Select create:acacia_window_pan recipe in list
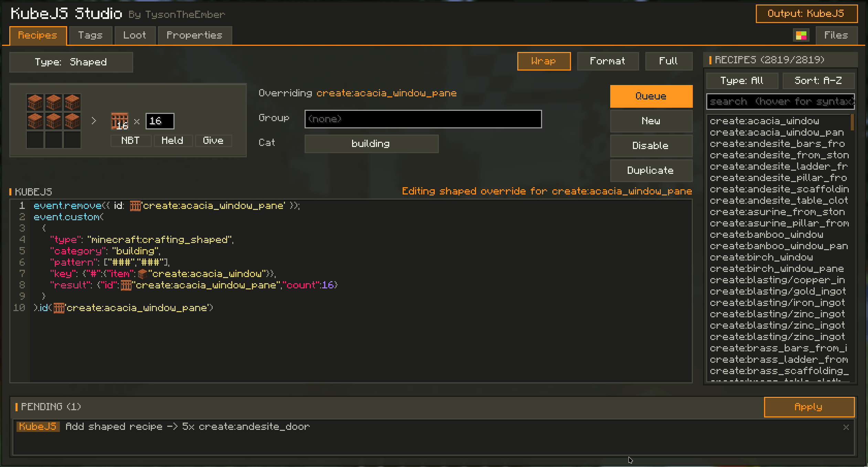The image size is (868, 467). point(778,132)
